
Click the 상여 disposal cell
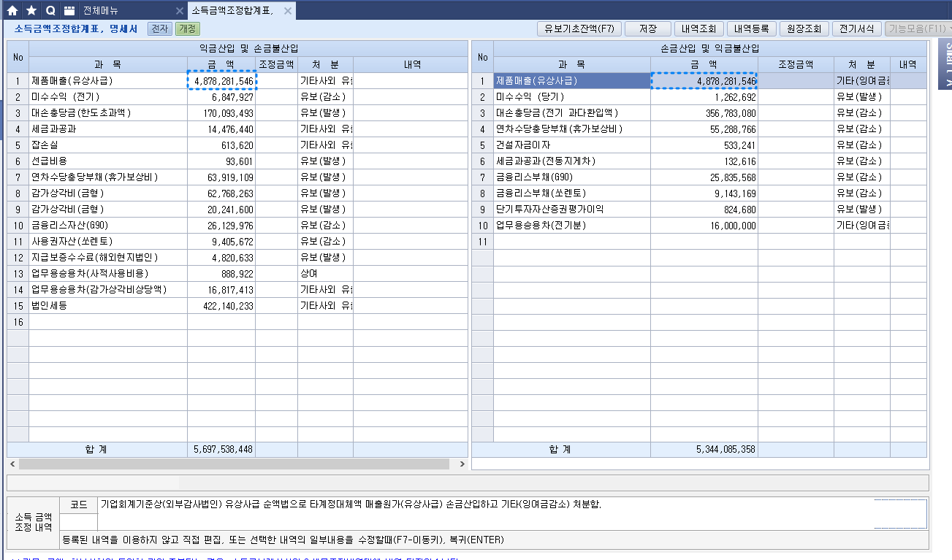(325, 274)
